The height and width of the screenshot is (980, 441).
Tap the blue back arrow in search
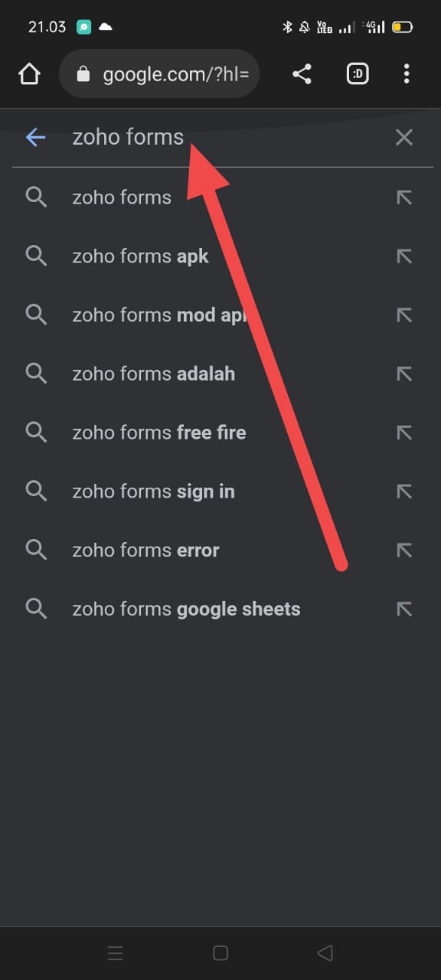(36, 137)
